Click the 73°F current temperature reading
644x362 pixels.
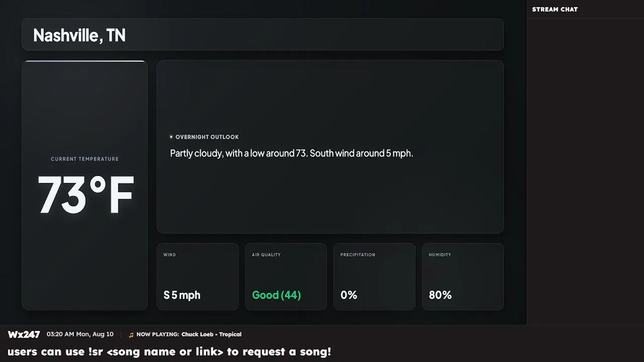point(86,195)
